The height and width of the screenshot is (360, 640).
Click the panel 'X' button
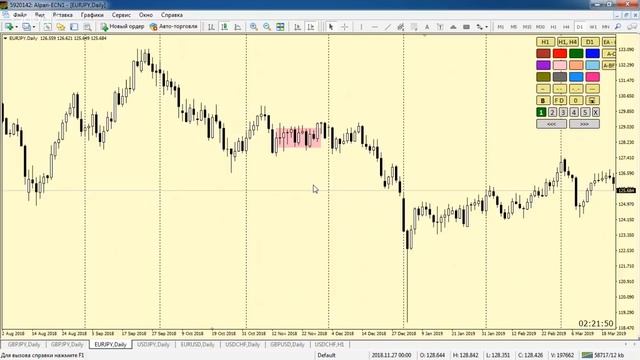click(596, 112)
